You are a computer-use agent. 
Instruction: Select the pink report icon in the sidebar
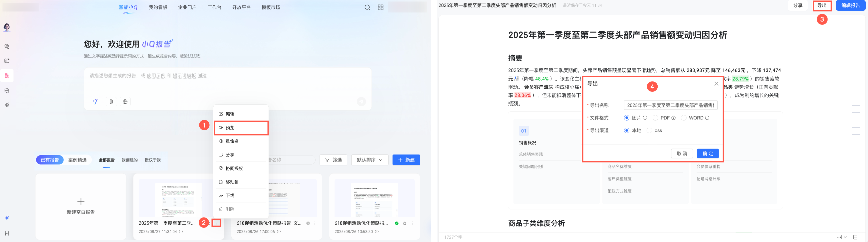(7, 76)
